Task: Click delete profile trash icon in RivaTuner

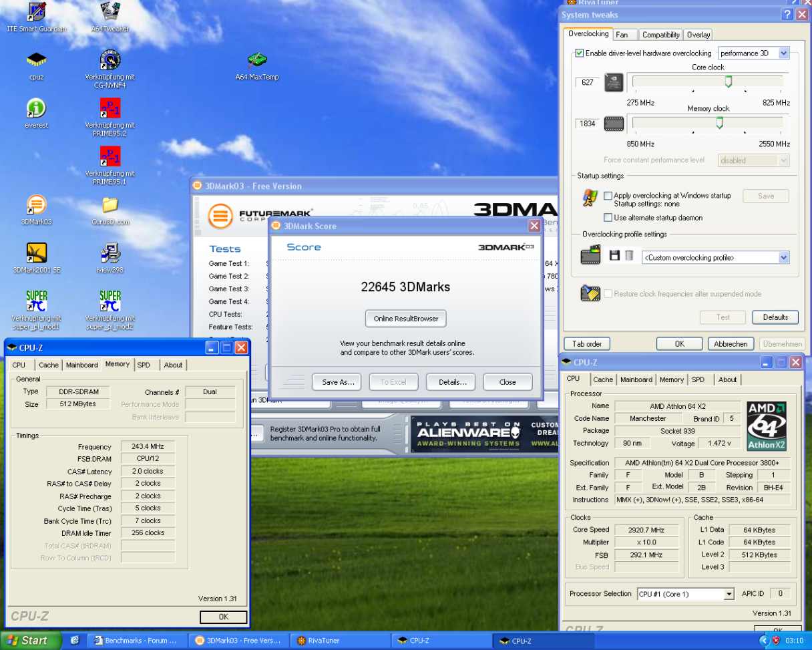Action: [629, 255]
